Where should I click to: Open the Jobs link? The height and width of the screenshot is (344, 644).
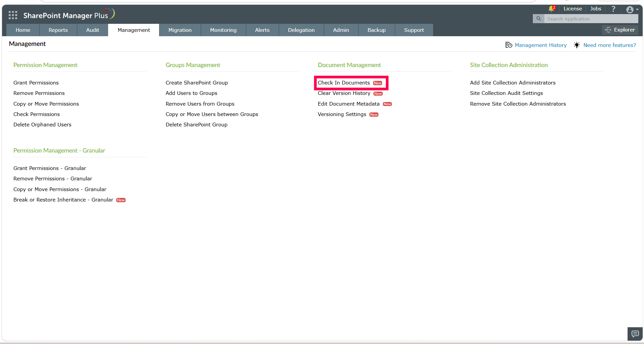coord(596,9)
